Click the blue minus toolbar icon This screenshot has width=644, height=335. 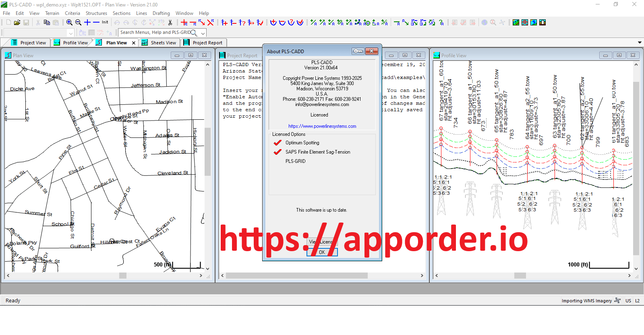coord(96,23)
